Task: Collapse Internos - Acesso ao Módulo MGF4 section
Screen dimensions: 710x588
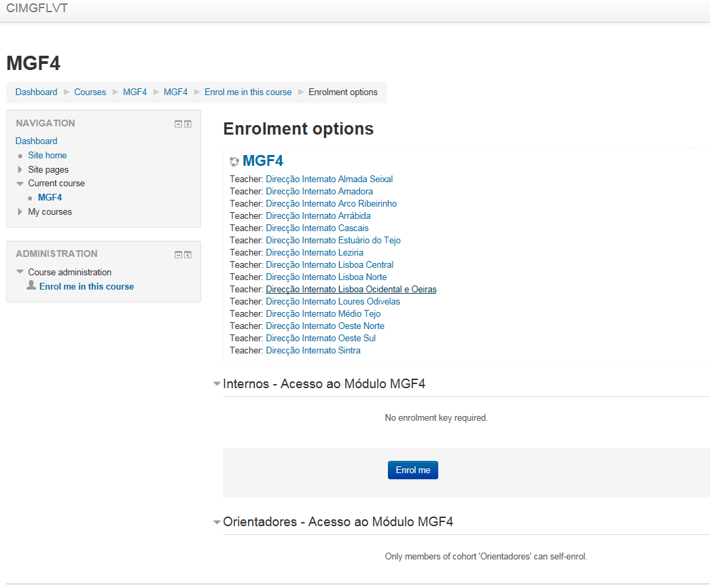Action: point(217,384)
